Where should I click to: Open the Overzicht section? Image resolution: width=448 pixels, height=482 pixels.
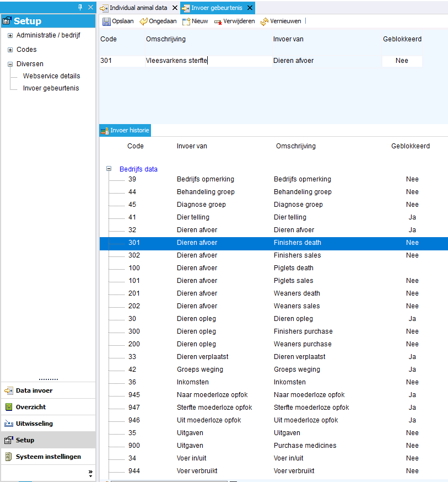48,407
